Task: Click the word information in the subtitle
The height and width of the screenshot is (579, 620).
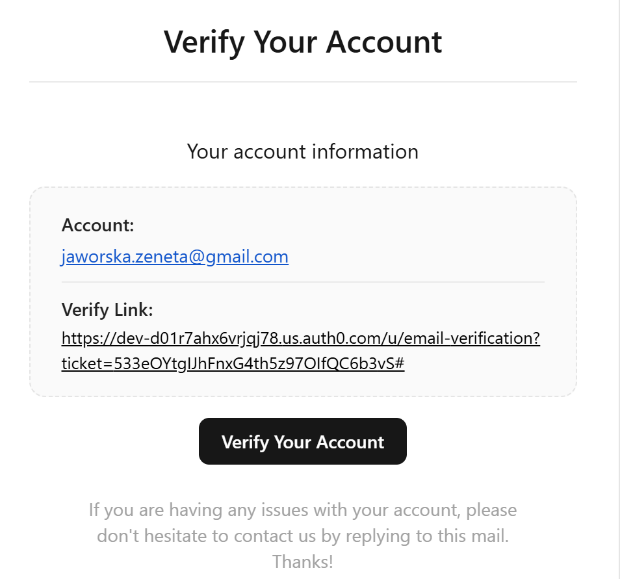Action: coord(365,151)
